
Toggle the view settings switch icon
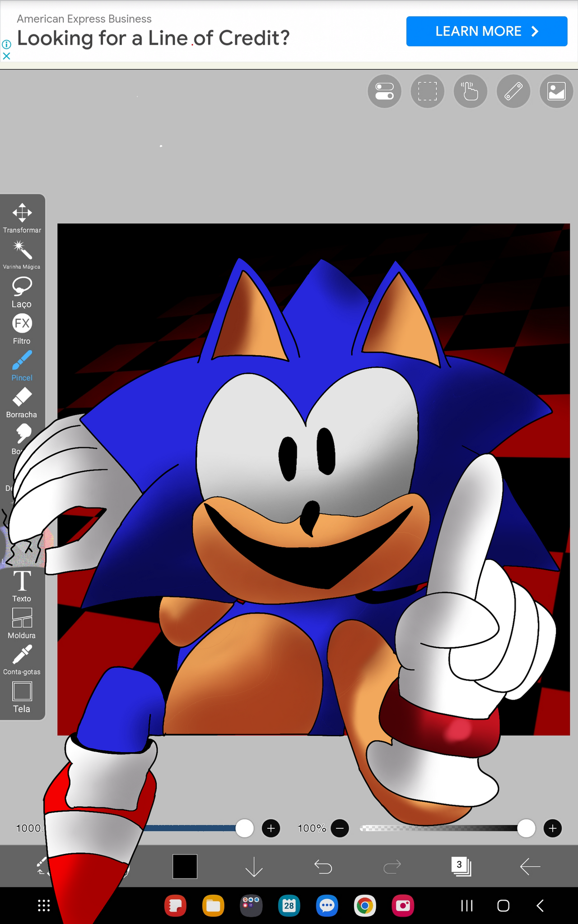point(384,91)
